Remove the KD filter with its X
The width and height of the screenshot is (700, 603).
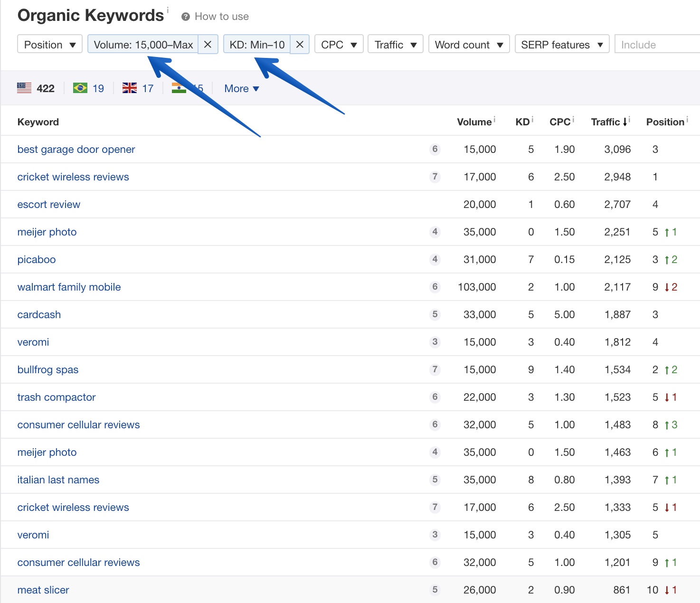tap(300, 44)
